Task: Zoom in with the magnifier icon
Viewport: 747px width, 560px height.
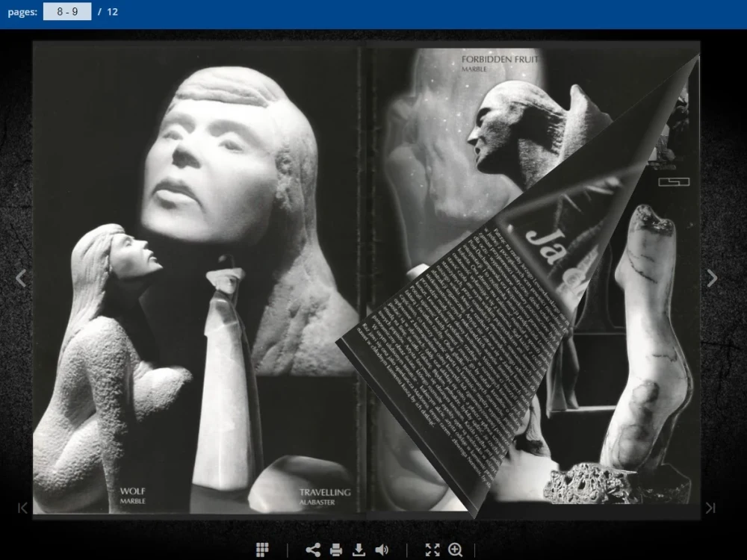Action: (456, 550)
